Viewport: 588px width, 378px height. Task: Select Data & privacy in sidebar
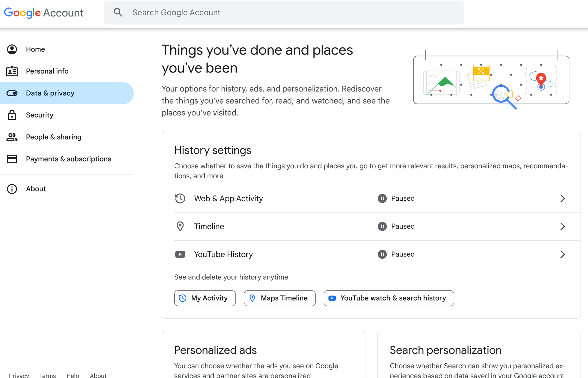(x=50, y=93)
